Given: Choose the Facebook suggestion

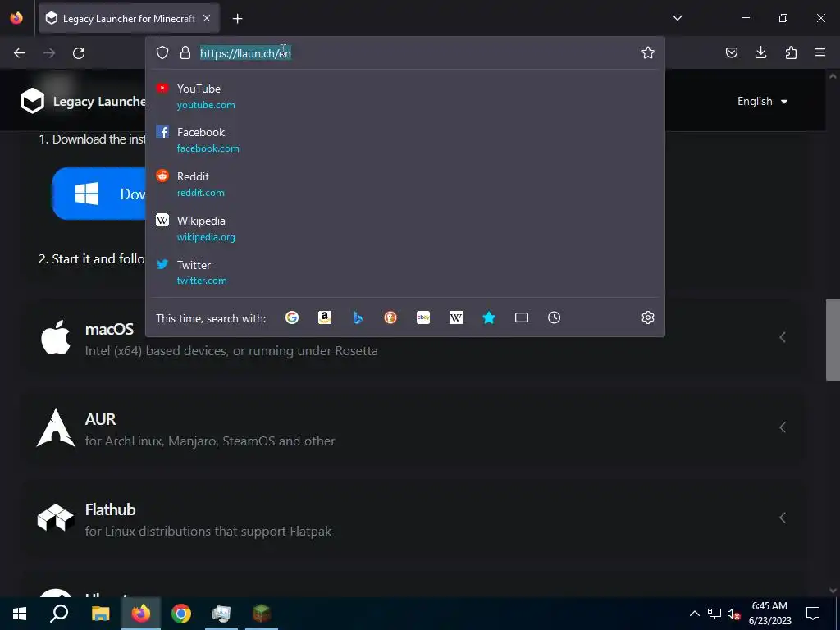Looking at the screenshot, I should click(x=405, y=139).
